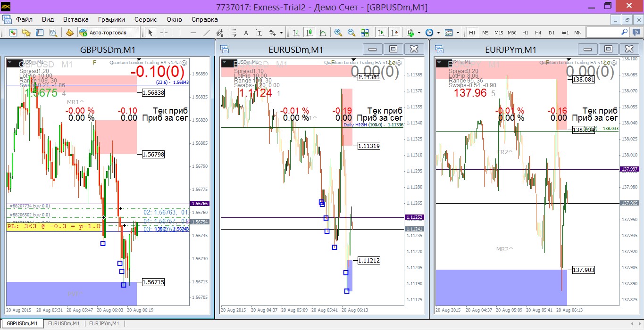Toggle chart auto-scroll

381,33
